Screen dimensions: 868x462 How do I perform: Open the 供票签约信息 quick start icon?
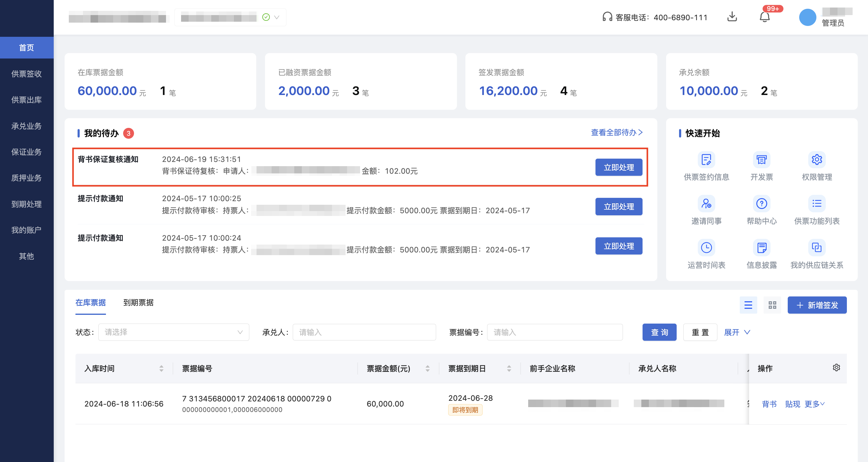tap(706, 160)
